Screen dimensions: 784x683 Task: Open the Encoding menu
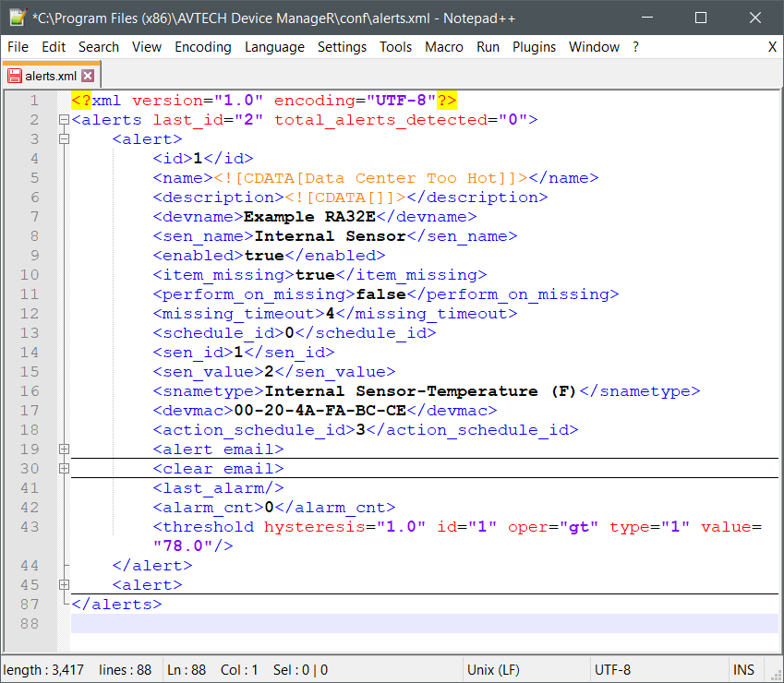(202, 47)
